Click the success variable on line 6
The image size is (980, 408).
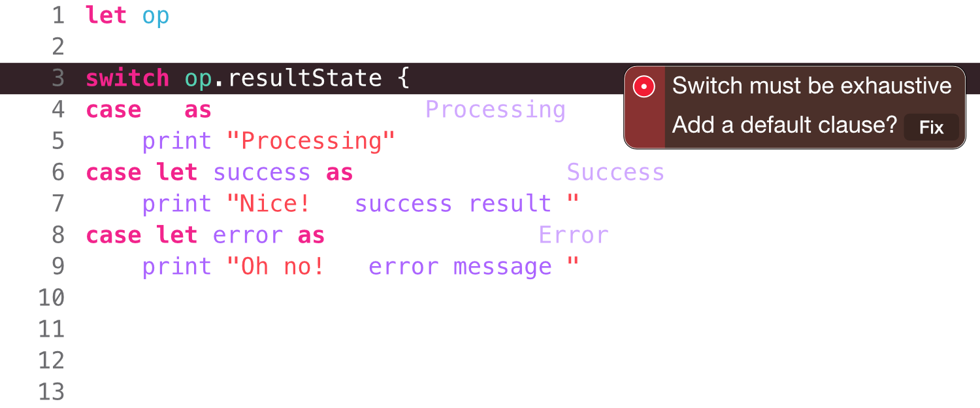point(261,173)
